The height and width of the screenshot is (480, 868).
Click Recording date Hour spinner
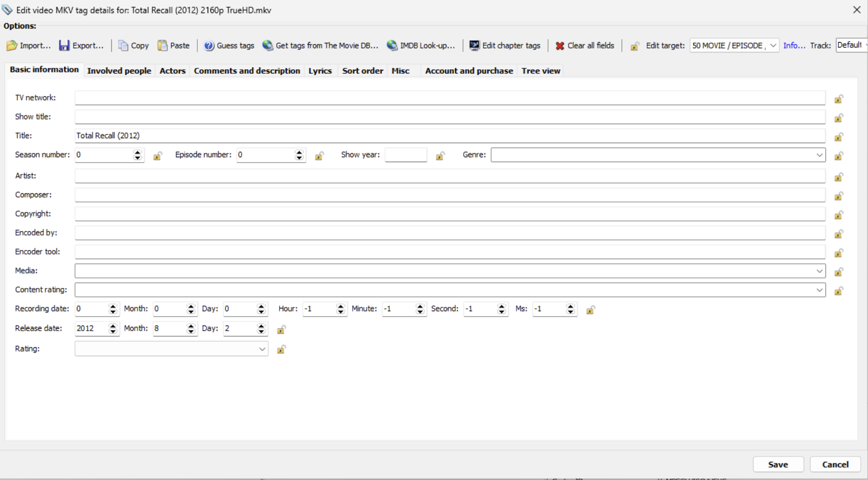(x=340, y=309)
